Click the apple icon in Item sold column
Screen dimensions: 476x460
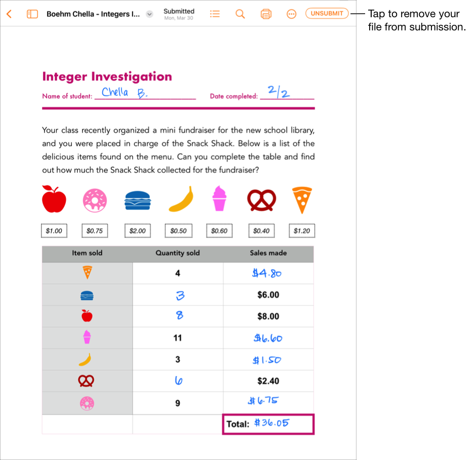(x=87, y=316)
